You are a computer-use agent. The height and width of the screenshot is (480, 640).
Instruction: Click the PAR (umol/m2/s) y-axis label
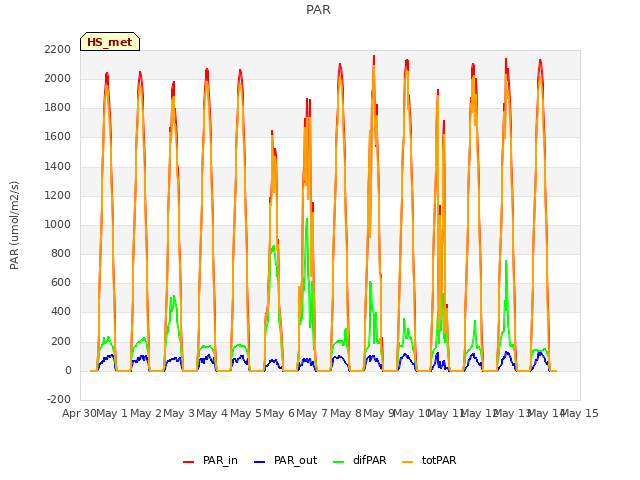point(14,225)
